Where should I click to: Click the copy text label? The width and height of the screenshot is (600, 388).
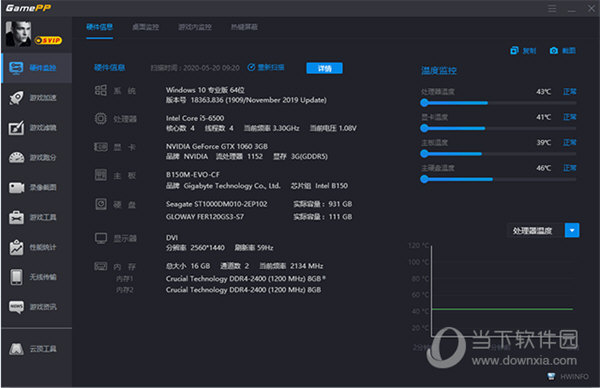[x=529, y=51]
